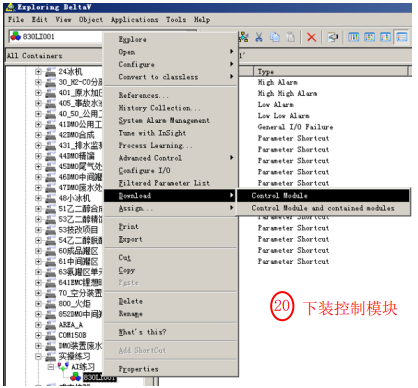Click the module icon beside 830LI001 in the address box

pyautogui.click(x=15, y=36)
